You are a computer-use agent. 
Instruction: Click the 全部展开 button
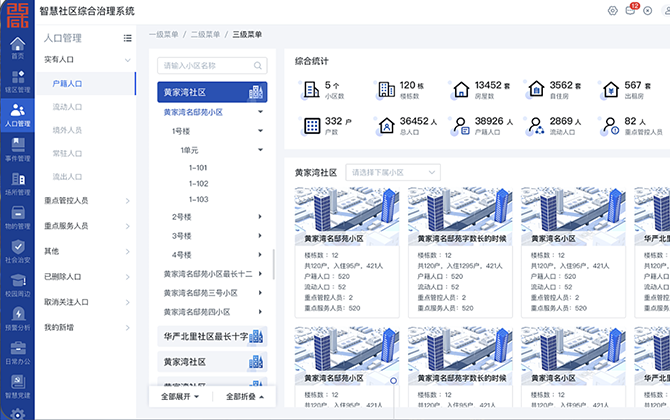point(181,396)
